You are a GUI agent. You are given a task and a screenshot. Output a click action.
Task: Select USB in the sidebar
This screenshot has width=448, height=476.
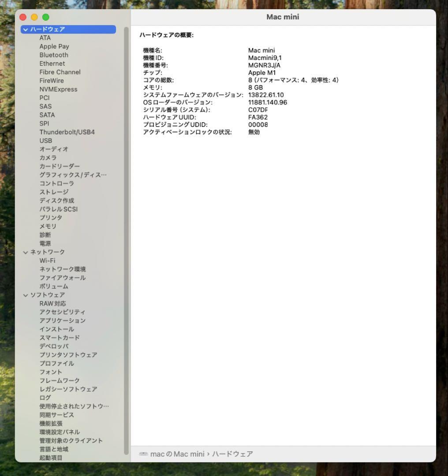(x=45, y=141)
